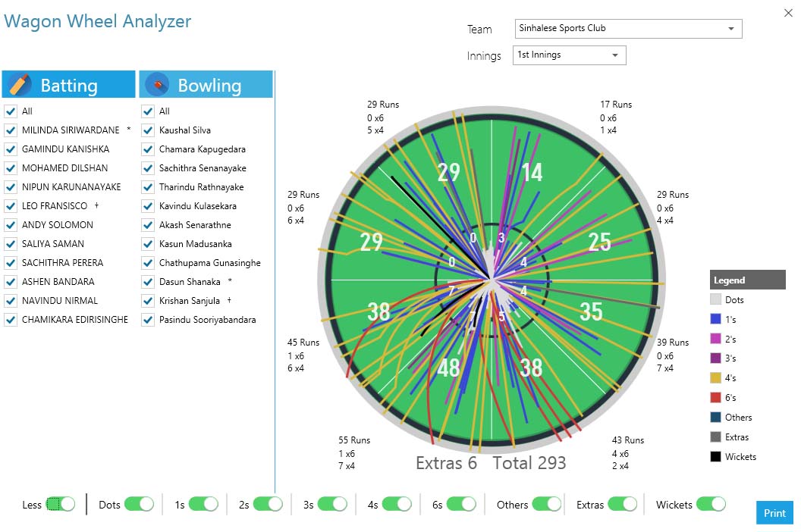Click the yellow 4's legend color box

click(x=715, y=378)
